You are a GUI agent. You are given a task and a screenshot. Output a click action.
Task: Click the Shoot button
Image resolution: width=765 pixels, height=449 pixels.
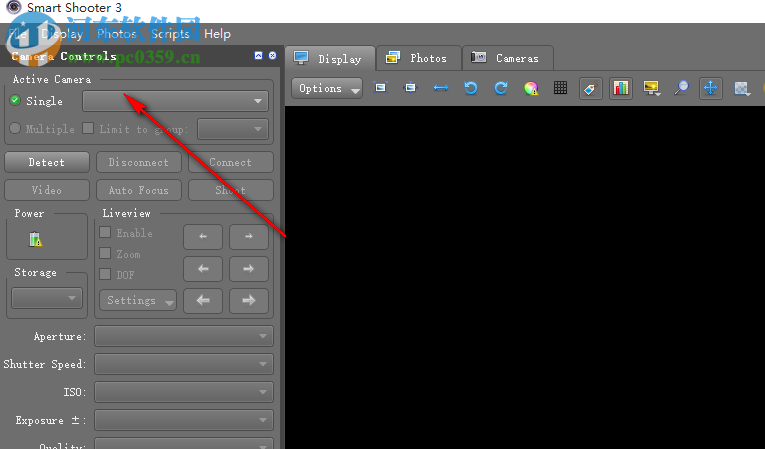[x=231, y=190]
